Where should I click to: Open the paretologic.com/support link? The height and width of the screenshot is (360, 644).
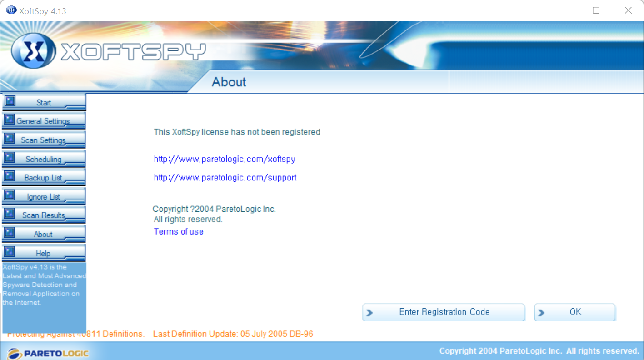(225, 178)
